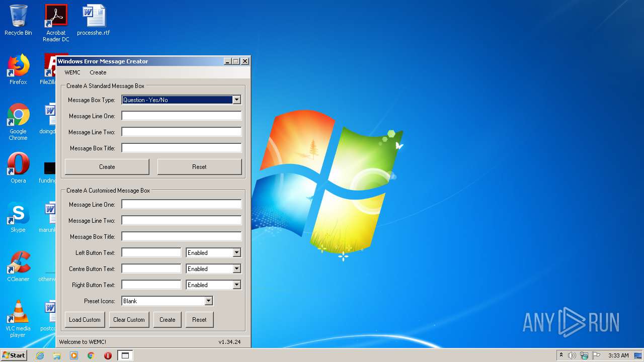Focus customised Message Line Two field
644x362 pixels.
182,221
